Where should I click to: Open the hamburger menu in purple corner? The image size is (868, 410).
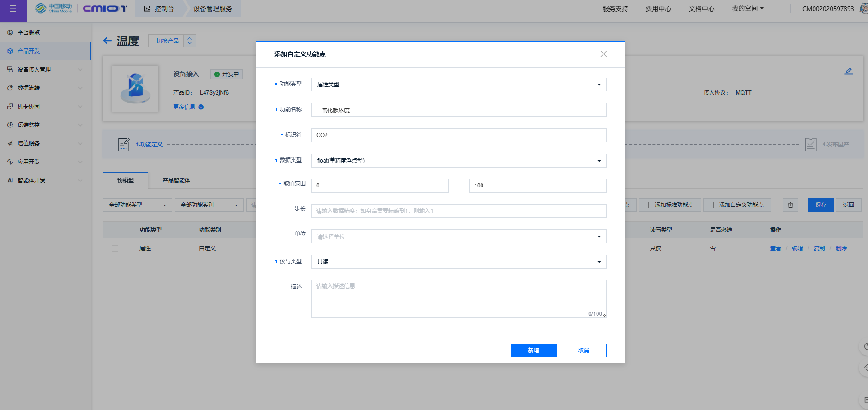13,8
